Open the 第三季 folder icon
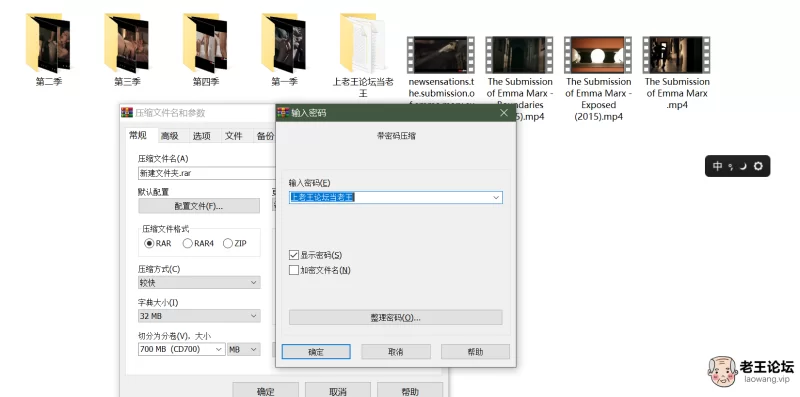 coord(127,43)
